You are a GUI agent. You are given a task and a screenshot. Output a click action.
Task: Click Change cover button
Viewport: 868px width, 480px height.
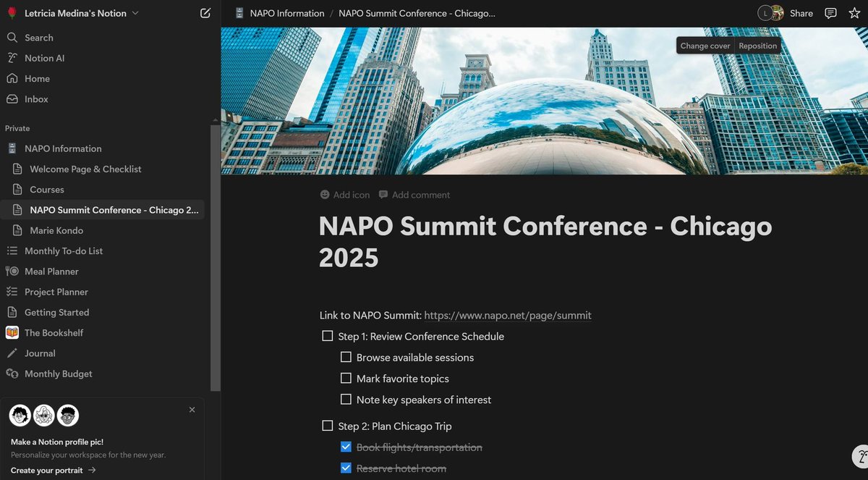[705, 46]
